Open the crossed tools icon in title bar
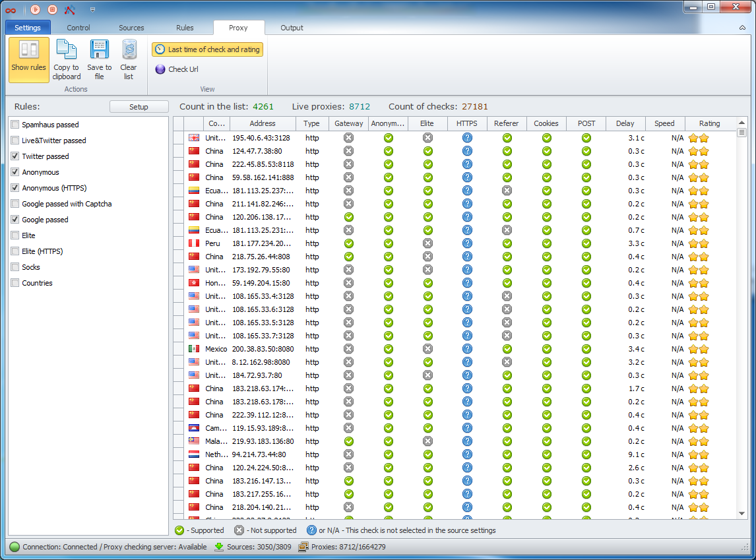The width and height of the screenshot is (756, 560). click(x=70, y=10)
